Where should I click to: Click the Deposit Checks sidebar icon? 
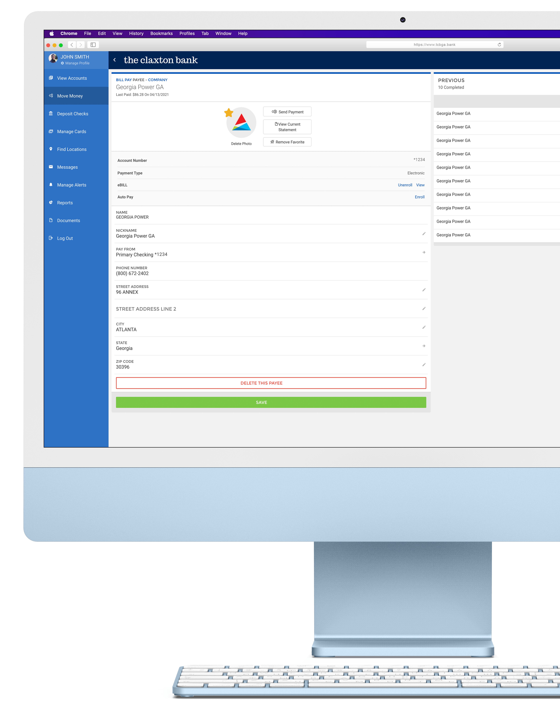52,114
